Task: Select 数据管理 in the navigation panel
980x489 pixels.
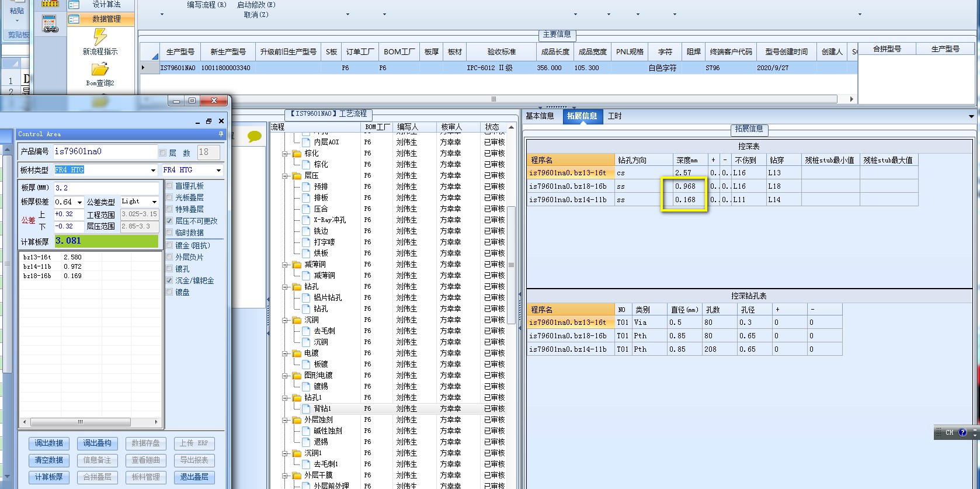Action: pyautogui.click(x=100, y=19)
